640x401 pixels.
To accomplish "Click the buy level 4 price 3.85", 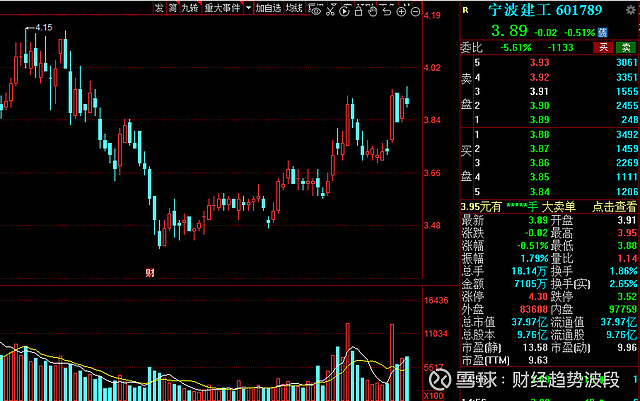I will pyautogui.click(x=540, y=177).
